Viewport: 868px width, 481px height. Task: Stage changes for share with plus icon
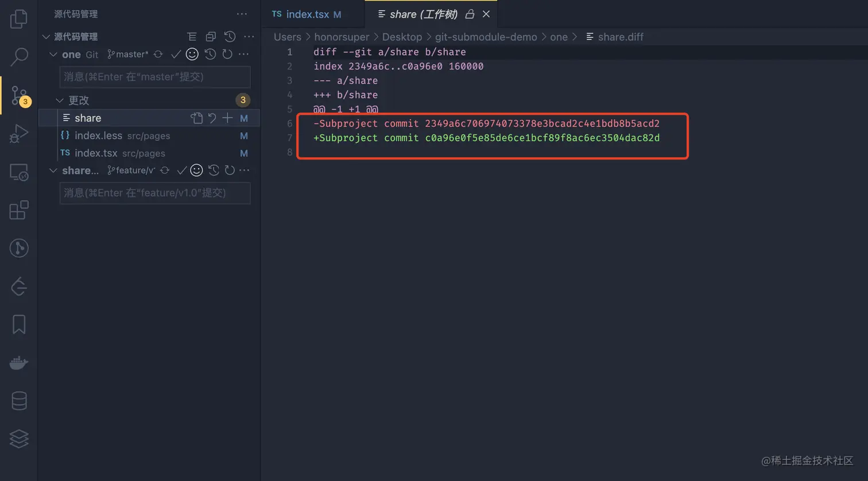coord(227,118)
